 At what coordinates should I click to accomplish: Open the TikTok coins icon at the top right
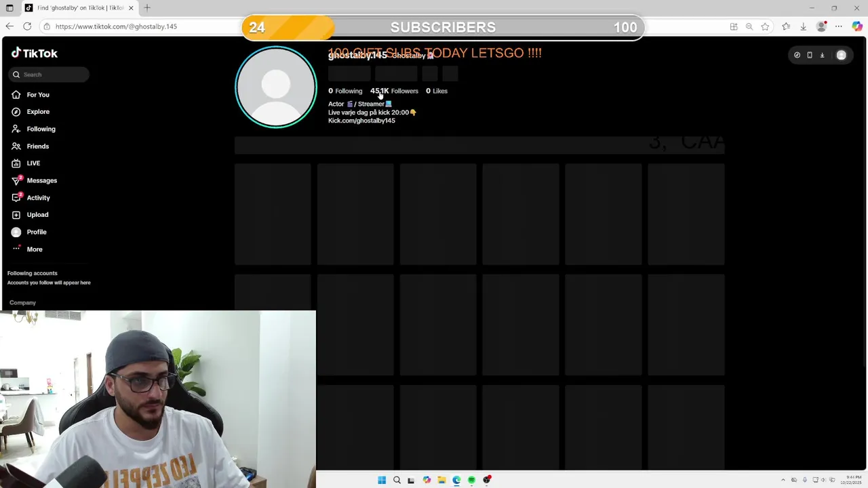click(797, 56)
